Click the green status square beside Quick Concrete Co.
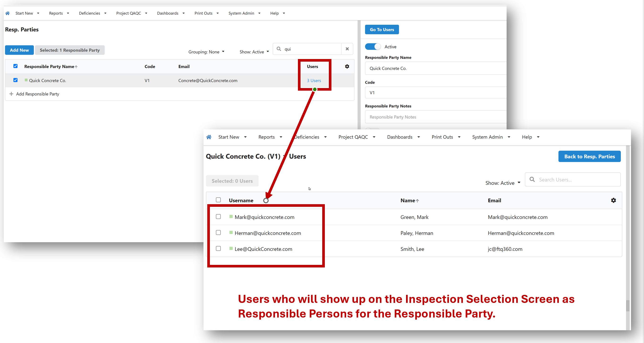 click(26, 80)
